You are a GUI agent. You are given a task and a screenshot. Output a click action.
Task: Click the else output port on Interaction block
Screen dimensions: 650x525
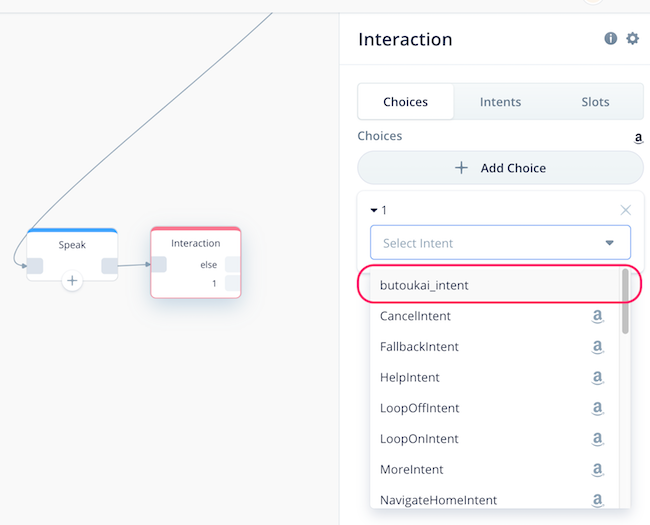(232, 265)
